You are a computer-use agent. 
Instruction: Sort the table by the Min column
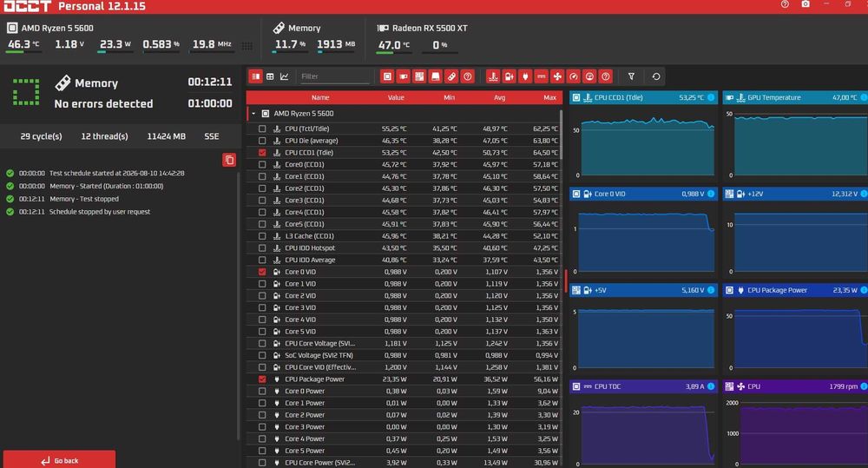[449, 97]
